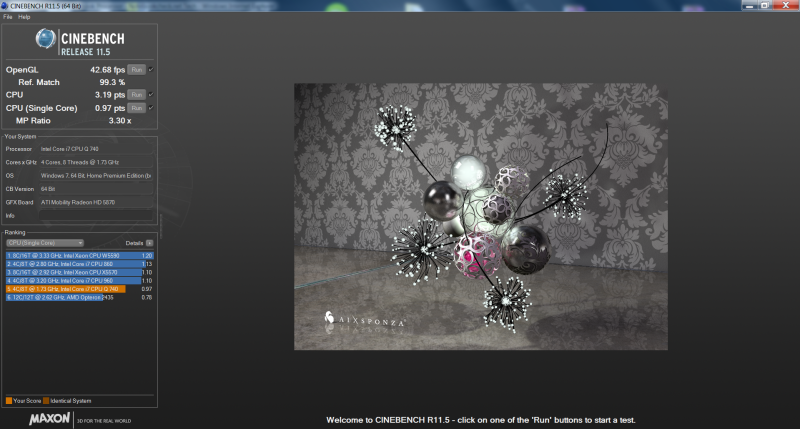Screen dimensions: 800x429
Task: Click the CB Version field 64 Bit
Action: [96, 189]
